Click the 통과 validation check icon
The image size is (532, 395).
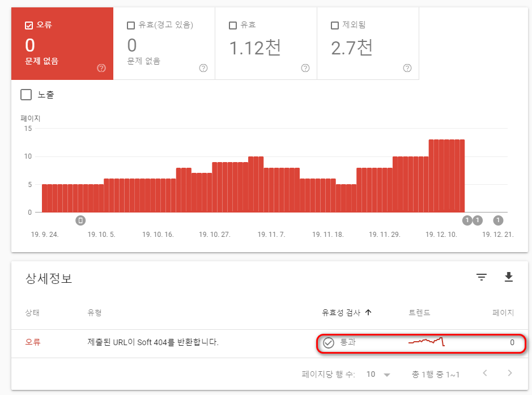coord(328,343)
